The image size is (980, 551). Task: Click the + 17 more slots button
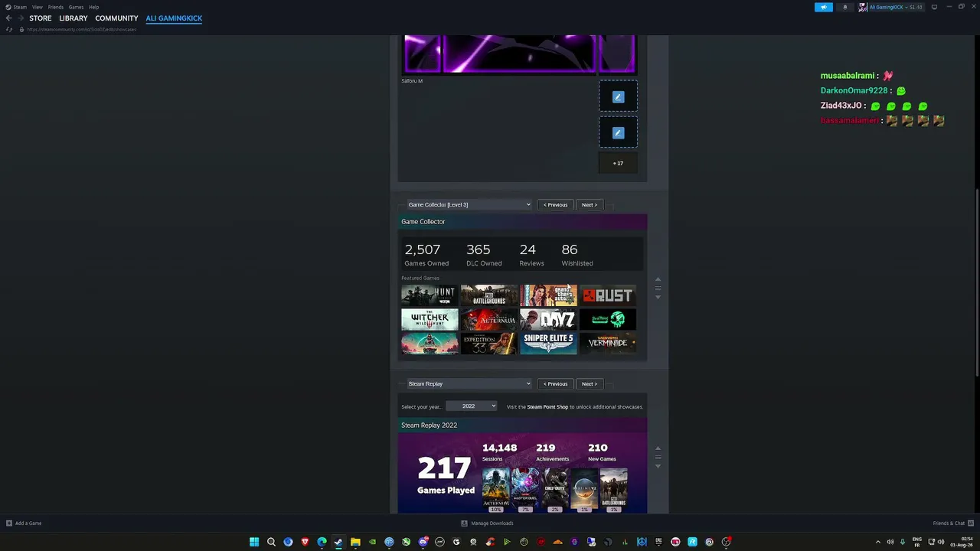[x=618, y=163]
